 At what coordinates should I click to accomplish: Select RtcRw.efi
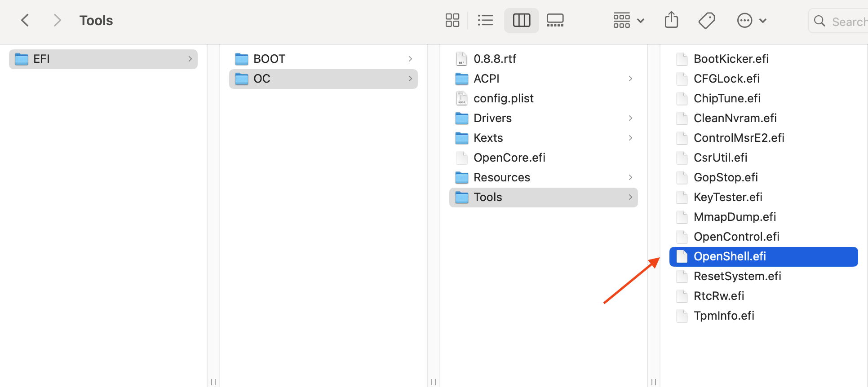[764, 296]
